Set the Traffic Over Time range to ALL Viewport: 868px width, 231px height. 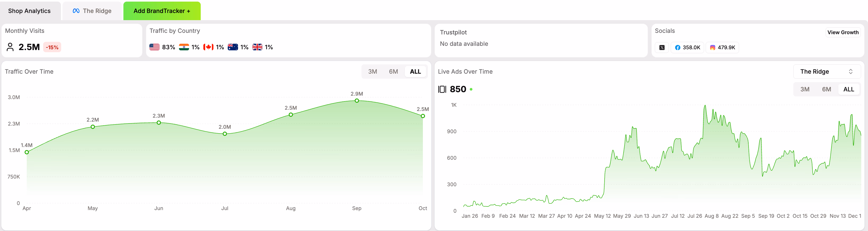click(x=415, y=72)
